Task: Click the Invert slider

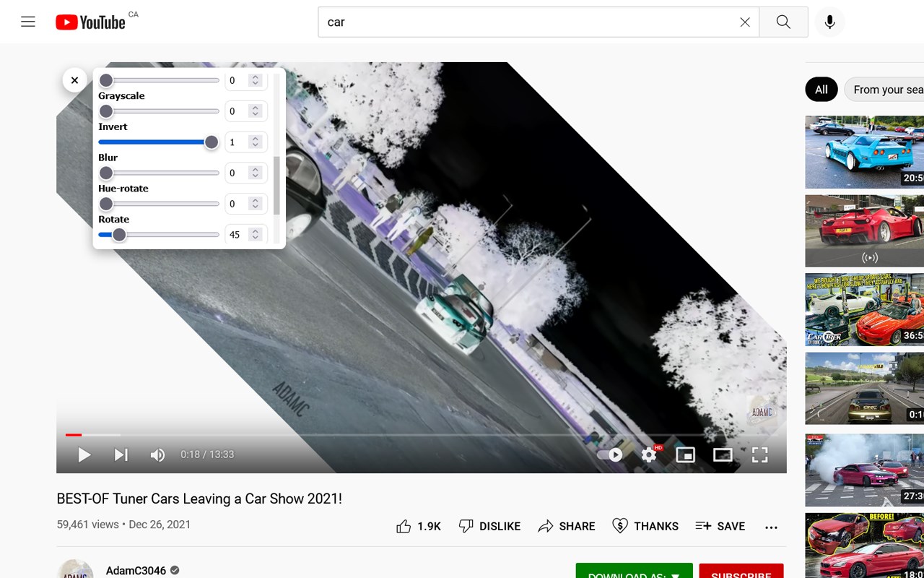Action: tap(159, 142)
